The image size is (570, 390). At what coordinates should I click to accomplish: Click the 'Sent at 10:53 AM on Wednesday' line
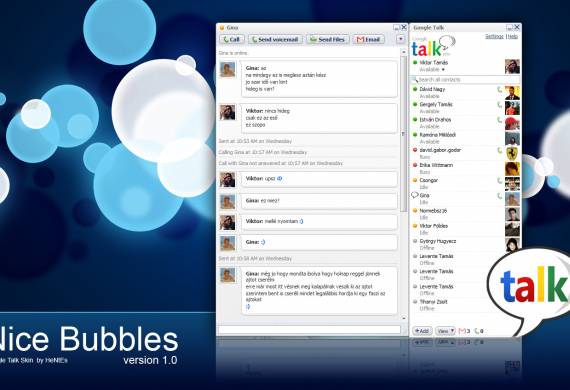[x=255, y=141]
